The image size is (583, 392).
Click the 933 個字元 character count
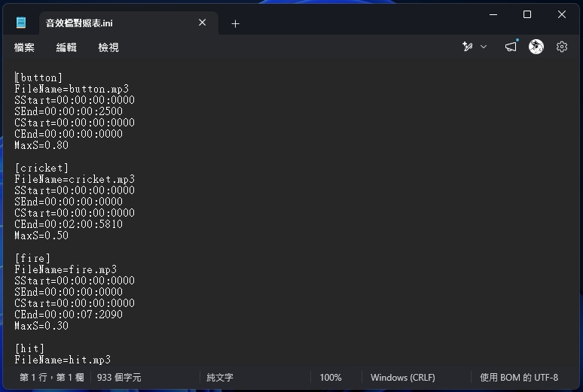point(119,378)
